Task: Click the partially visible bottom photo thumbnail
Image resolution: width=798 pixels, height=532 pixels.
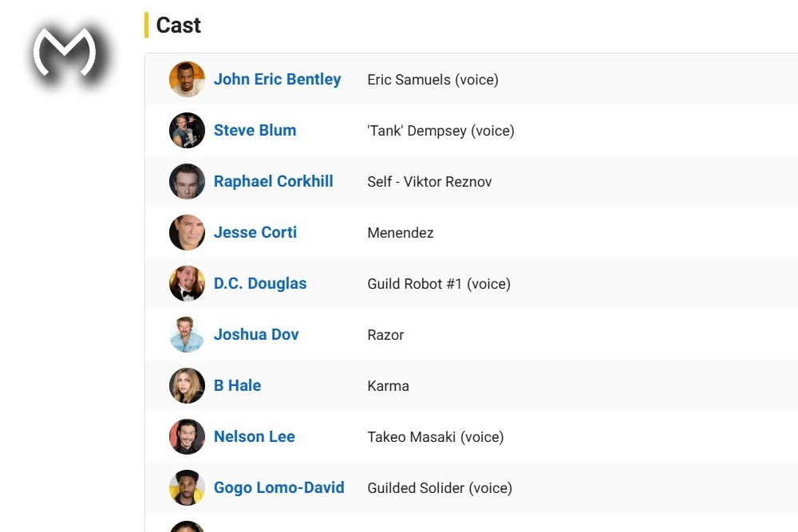Action: (186, 526)
